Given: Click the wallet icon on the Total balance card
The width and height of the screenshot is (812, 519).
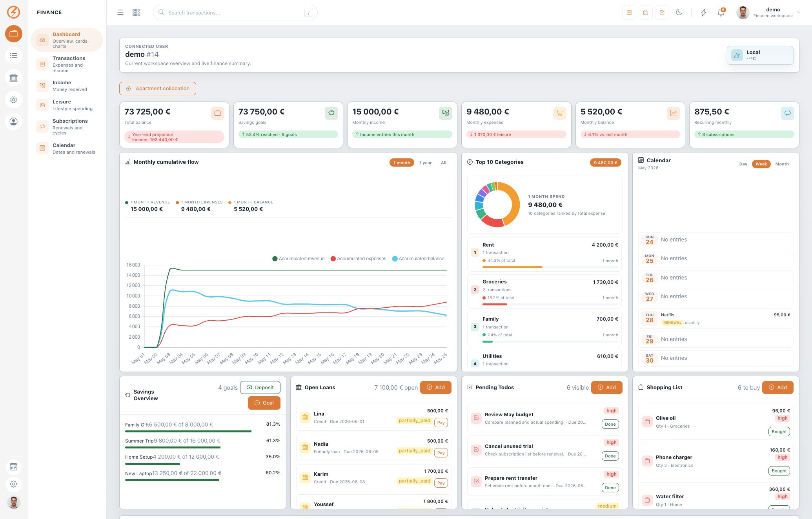Looking at the screenshot, I should 217,113.
